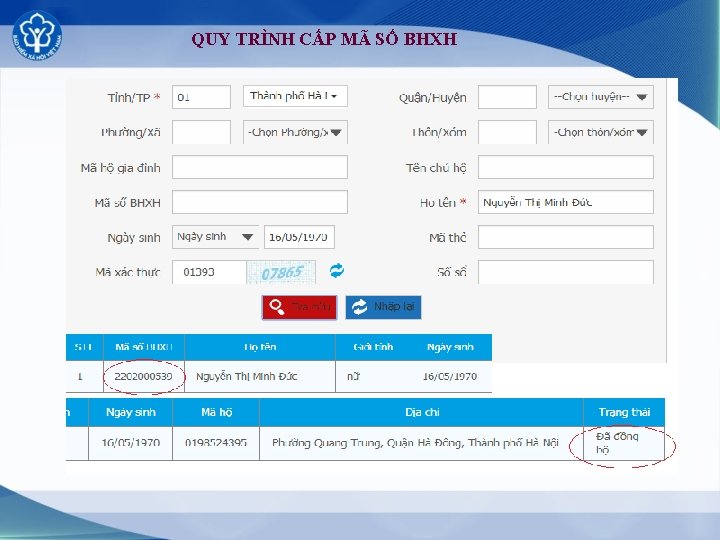
Task: Click the Ngày sinh header in first table
Action: [450, 347]
